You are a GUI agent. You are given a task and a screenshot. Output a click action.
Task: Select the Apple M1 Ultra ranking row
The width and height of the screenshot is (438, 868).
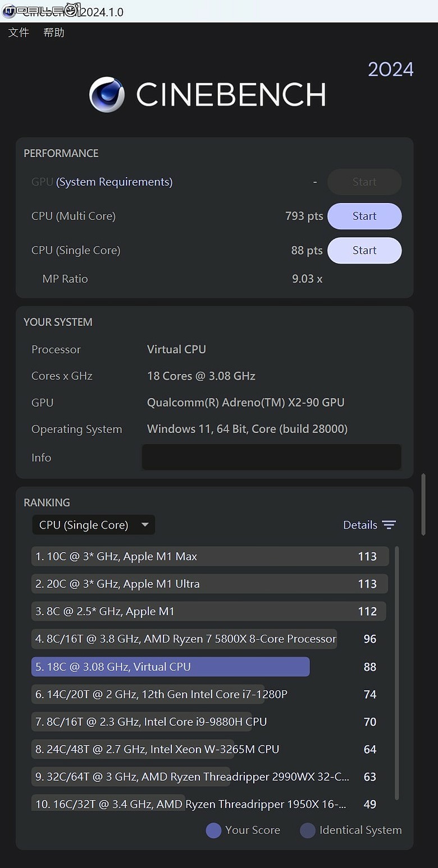[210, 584]
